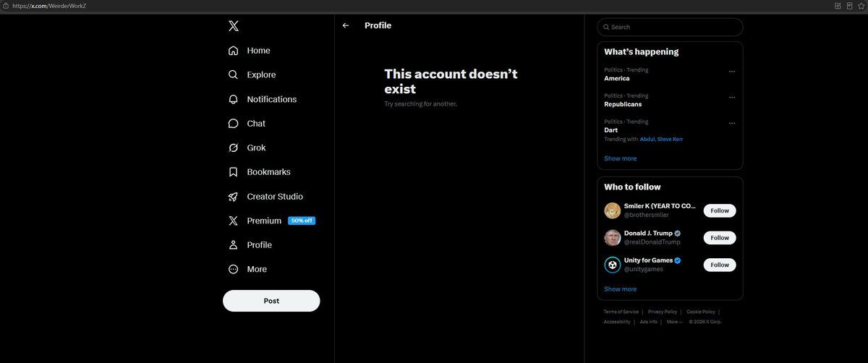This screenshot has height=363, width=868.
Task: Follow Donald J. Trump
Action: 720,238
